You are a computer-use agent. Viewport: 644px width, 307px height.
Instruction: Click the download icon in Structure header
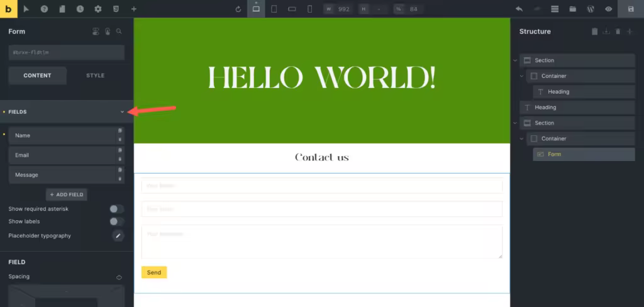606,31
